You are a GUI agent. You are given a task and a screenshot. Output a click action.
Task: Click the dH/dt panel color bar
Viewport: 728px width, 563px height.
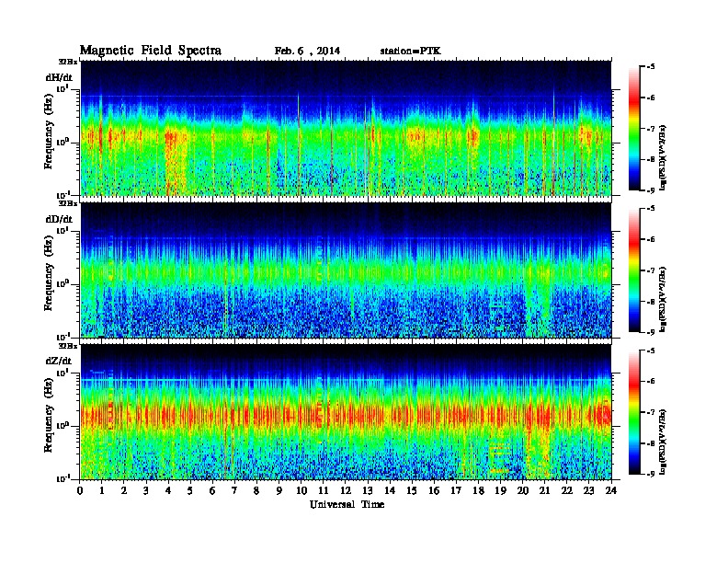[633, 129]
